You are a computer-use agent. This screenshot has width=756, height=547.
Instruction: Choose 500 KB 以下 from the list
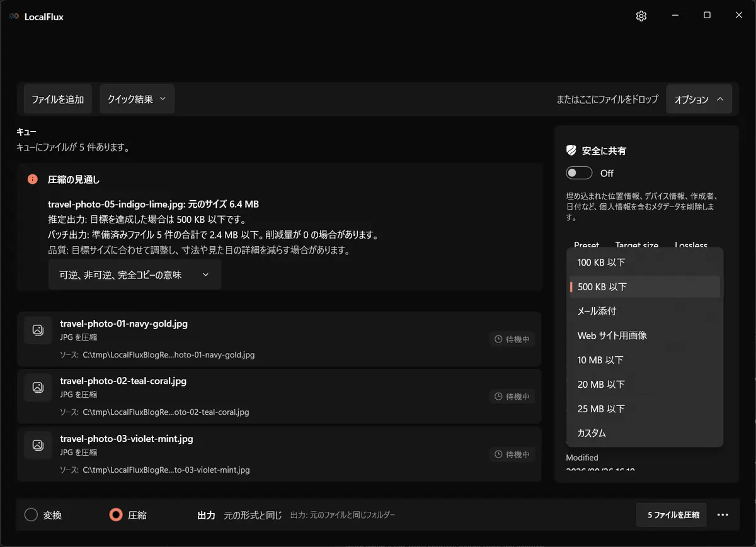pyautogui.click(x=644, y=287)
